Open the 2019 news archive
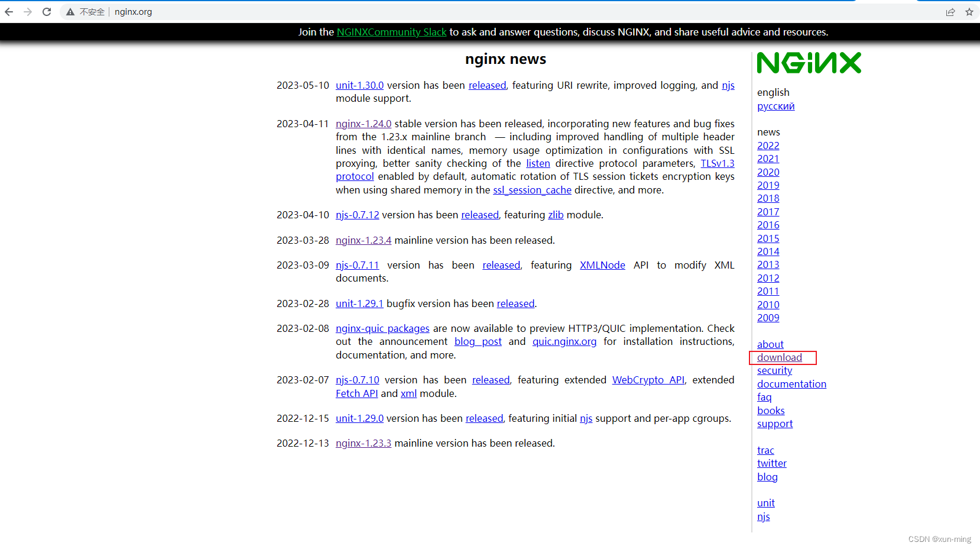 tap(768, 185)
